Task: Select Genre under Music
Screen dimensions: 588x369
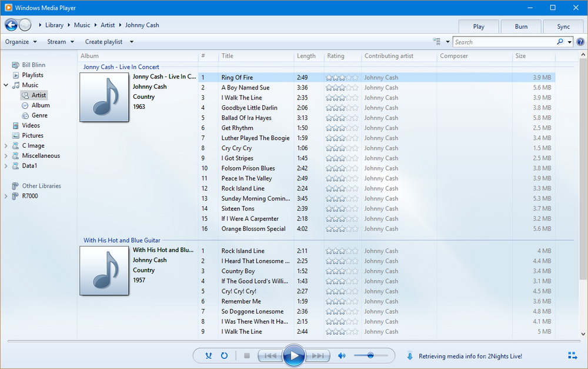Action: click(39, 115)
